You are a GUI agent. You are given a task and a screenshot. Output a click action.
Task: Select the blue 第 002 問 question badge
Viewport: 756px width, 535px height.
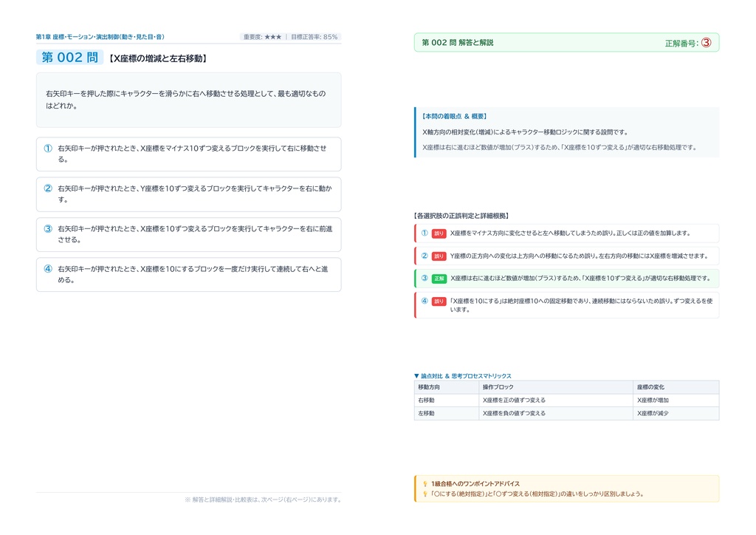coord(69,58)
